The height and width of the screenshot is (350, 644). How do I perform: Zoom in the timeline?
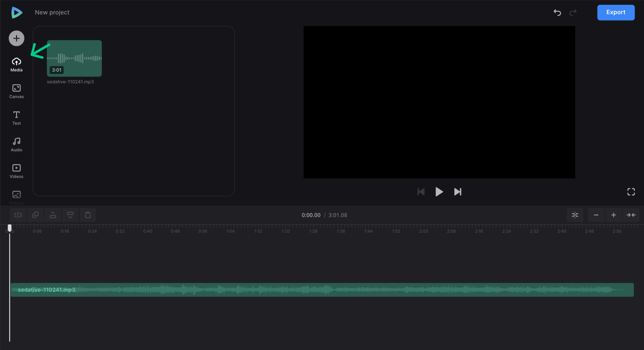pyautogui.click(x=613, y=215)
